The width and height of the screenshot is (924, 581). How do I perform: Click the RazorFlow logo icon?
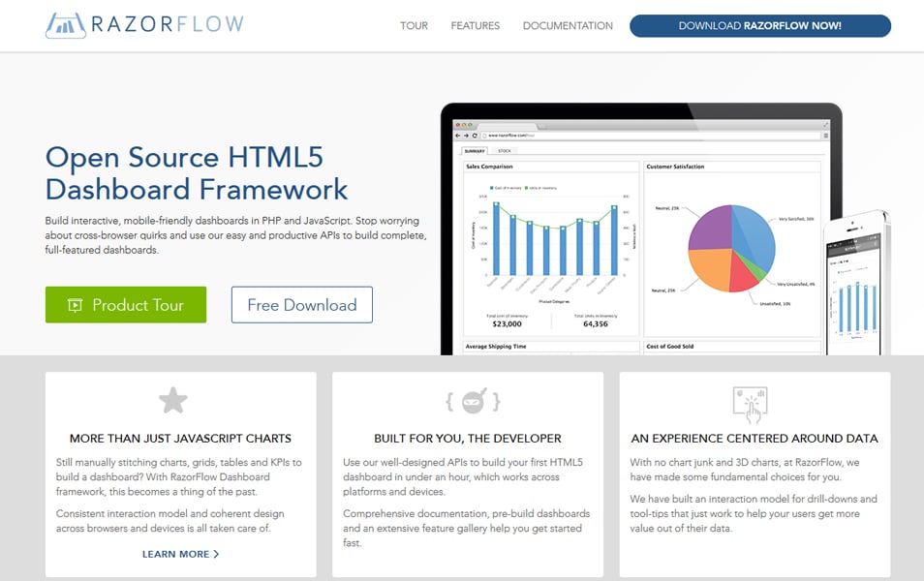pyautogui.click(x=65, y=25)
